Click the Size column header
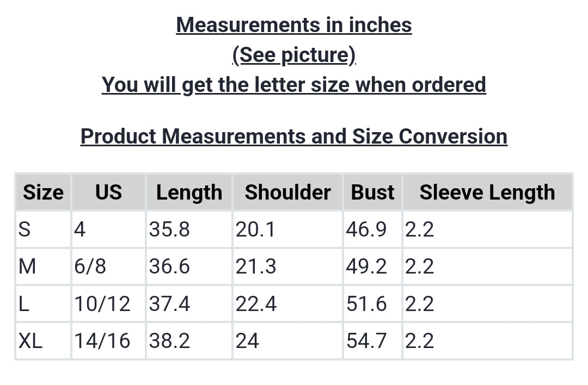This screenshot has height=385, width=588. tap(43, 192)
